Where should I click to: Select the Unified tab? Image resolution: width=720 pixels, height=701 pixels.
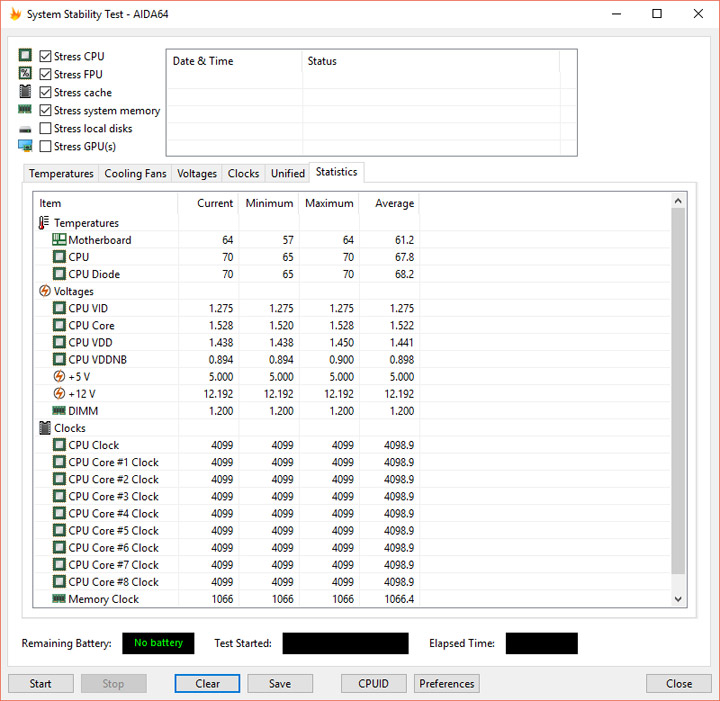pyautogui.click(x=287, y=174)
